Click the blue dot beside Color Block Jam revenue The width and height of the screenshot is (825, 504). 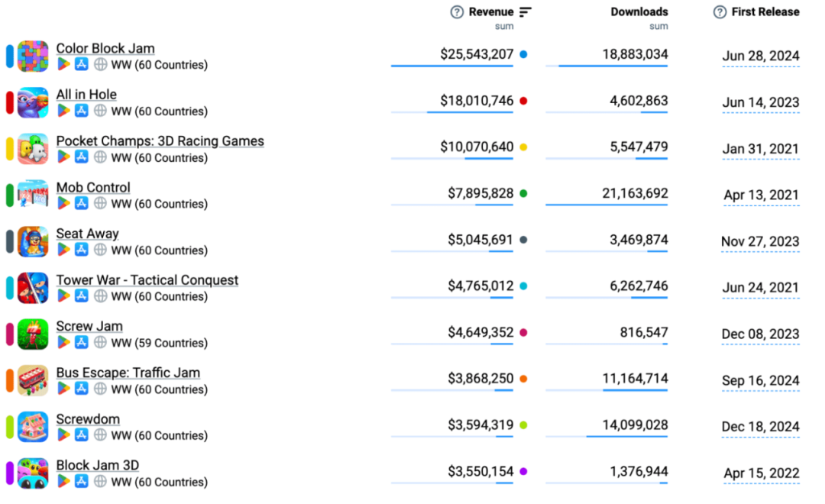[x=523, y=55]
